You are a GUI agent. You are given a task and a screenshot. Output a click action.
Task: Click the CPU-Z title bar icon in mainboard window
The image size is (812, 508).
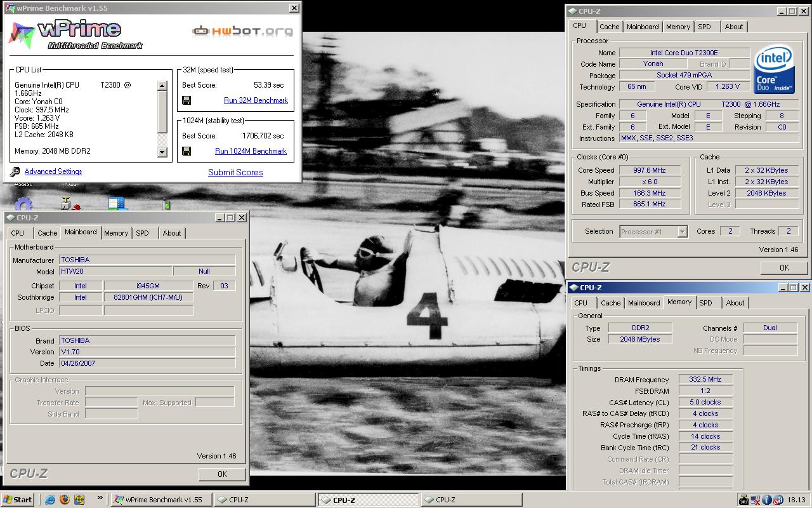click(10, 218)
